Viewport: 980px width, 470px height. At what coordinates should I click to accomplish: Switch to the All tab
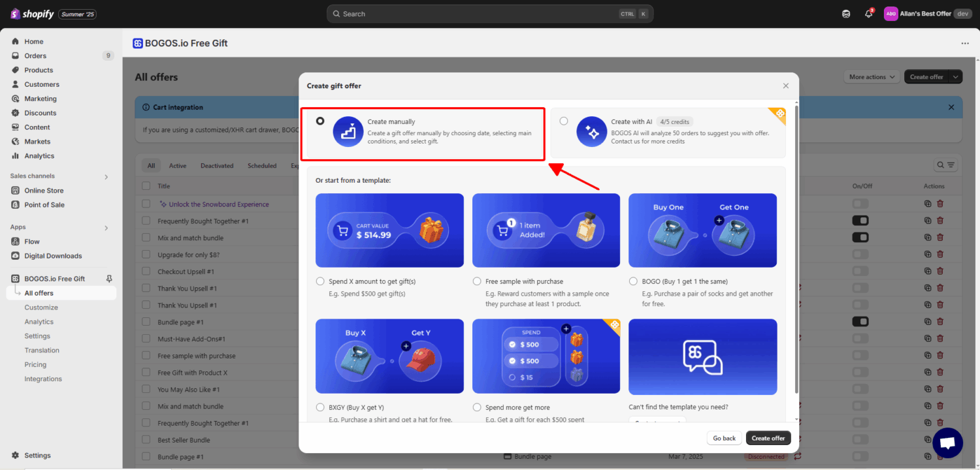[151, 166]
